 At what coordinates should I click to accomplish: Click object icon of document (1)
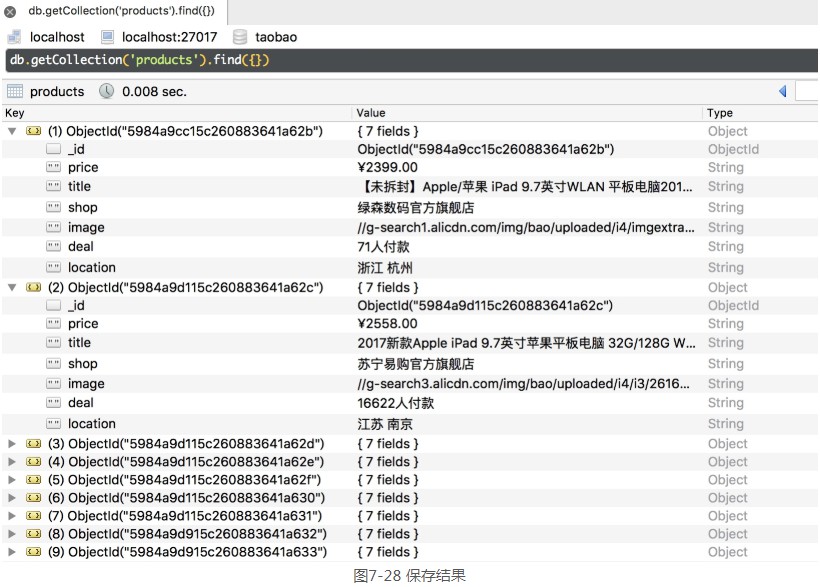(x=33, y=131)
